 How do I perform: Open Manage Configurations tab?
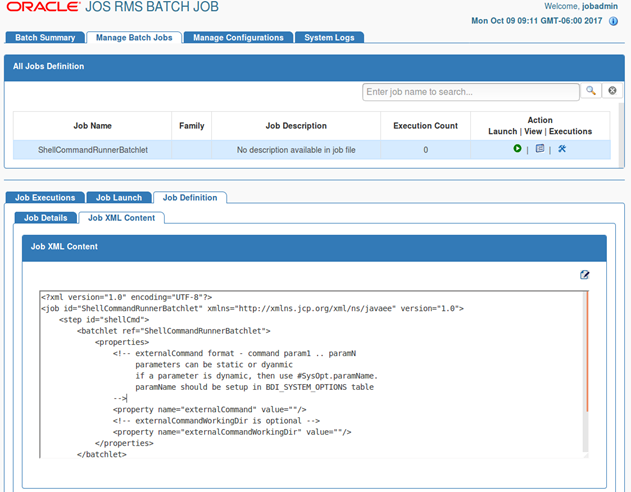238,37
